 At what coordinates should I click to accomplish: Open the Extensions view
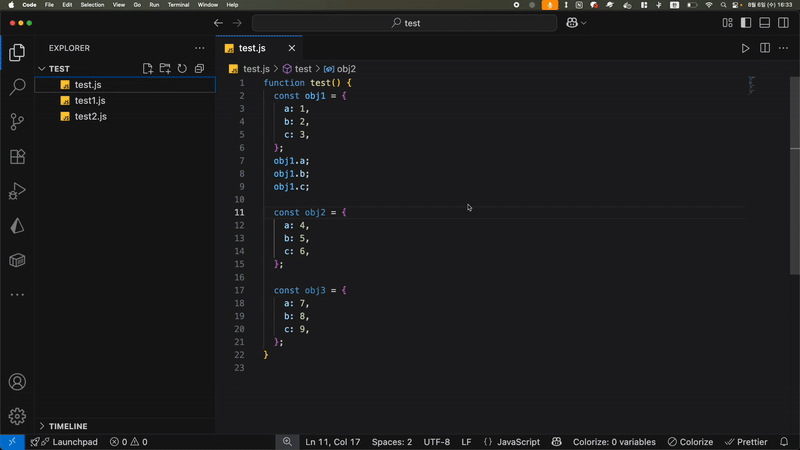pyautogui.click(x=17, y=157)
